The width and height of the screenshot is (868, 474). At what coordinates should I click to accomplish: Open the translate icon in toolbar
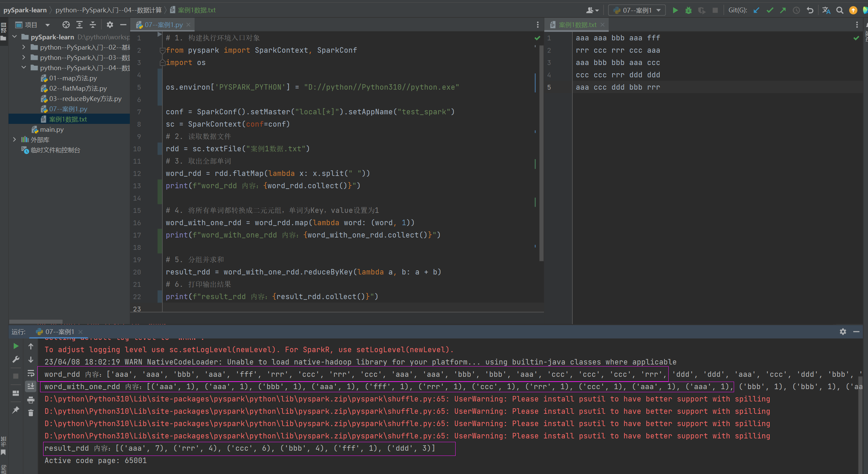click(826, 10)
